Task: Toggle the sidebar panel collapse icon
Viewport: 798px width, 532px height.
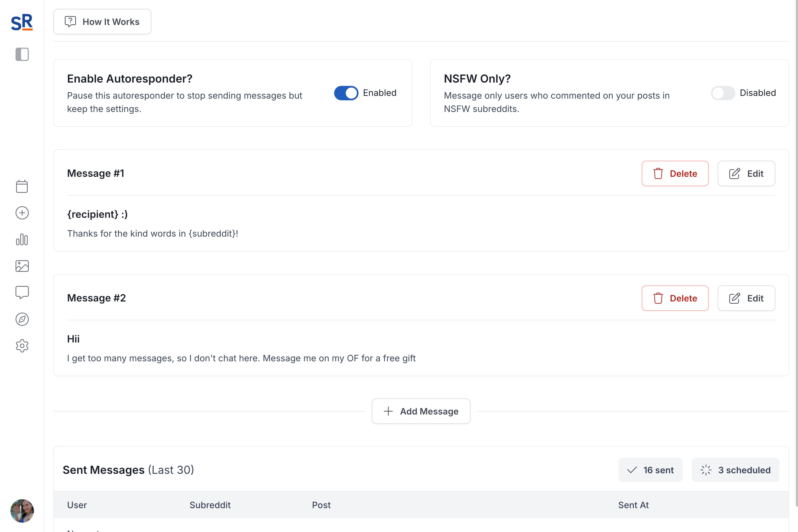Action: [22, 54]
